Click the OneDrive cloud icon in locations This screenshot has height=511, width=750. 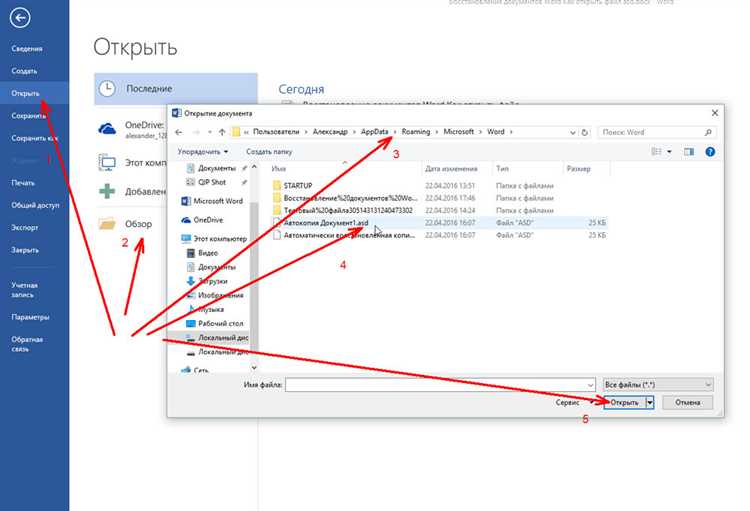pyautogui.click(x=107, y=129)
